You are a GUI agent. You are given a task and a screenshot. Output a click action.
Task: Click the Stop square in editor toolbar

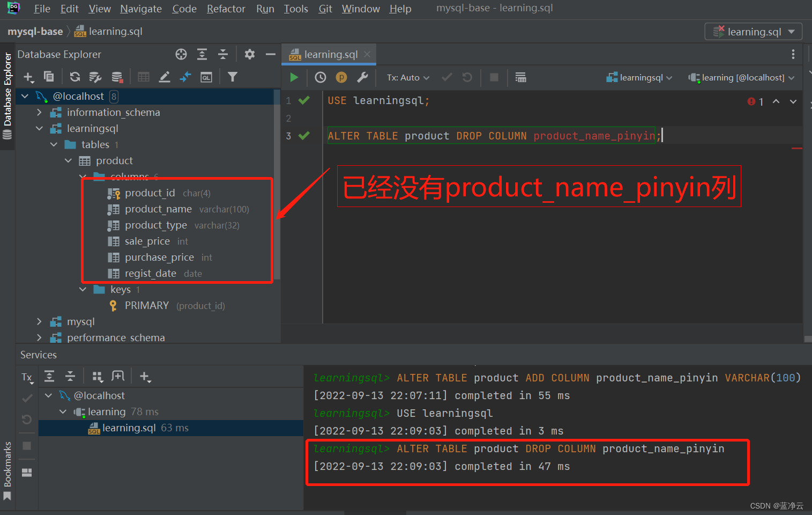(494, 77)
